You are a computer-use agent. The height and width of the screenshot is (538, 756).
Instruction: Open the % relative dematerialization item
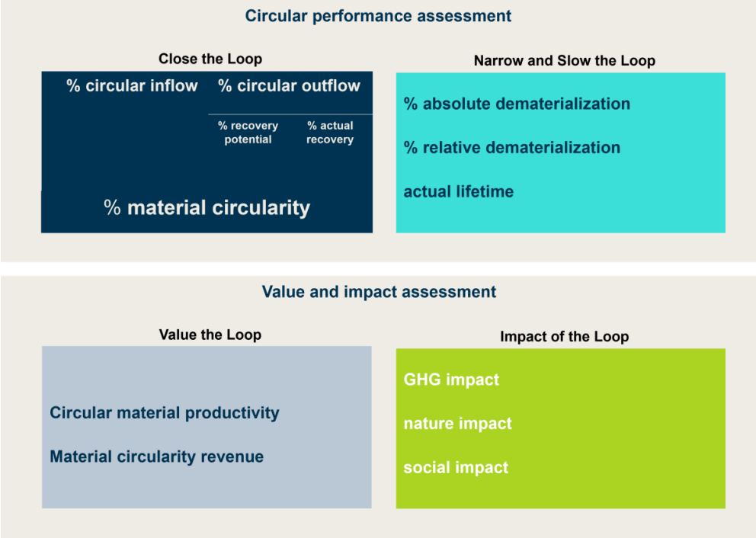pos(512,148)
